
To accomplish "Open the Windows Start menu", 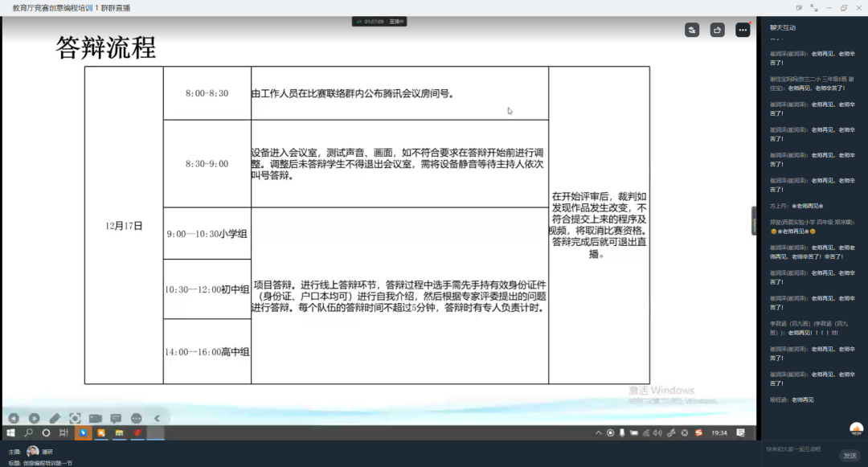I will coord(10,432).
